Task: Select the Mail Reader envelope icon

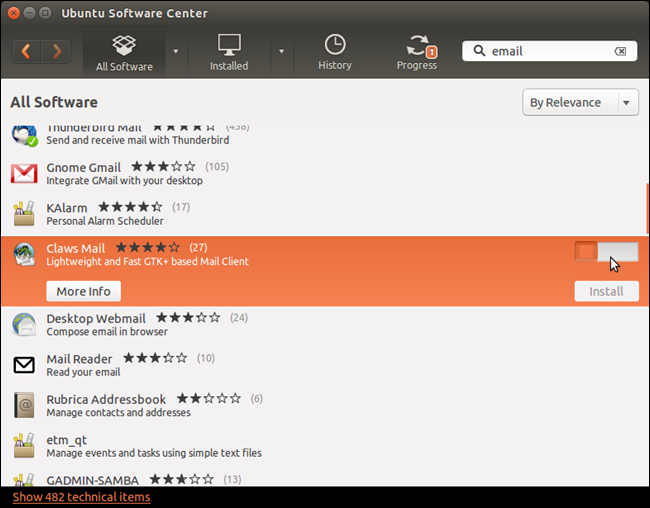Action: pyautogui.click(x=24, y=365)
